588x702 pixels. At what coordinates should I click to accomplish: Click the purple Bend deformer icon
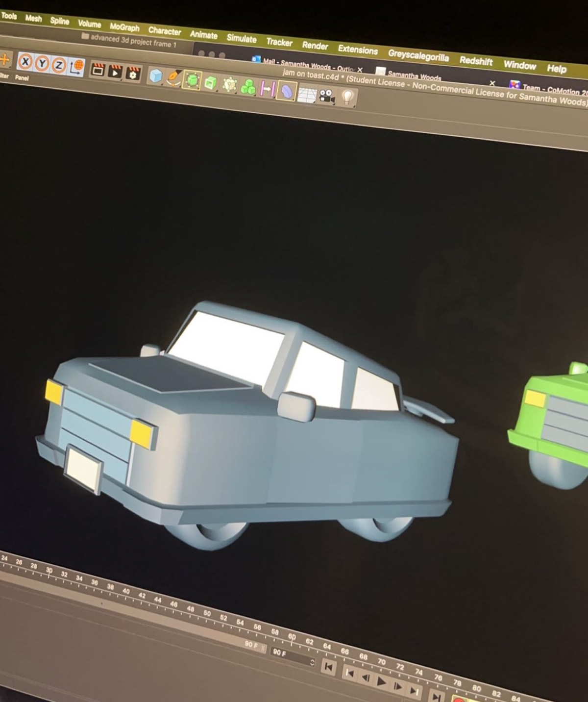pyautogui.click(x=287, y=91)
